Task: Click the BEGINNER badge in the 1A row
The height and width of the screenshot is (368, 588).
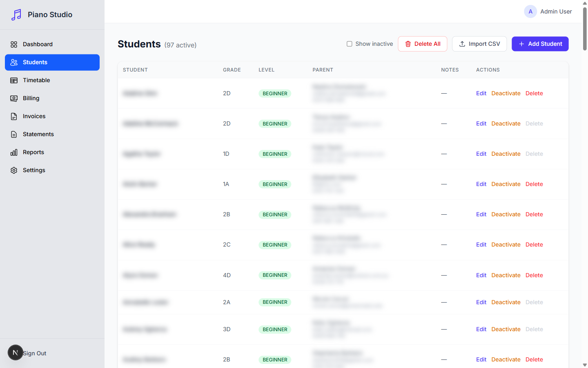Action: (275, 184)
